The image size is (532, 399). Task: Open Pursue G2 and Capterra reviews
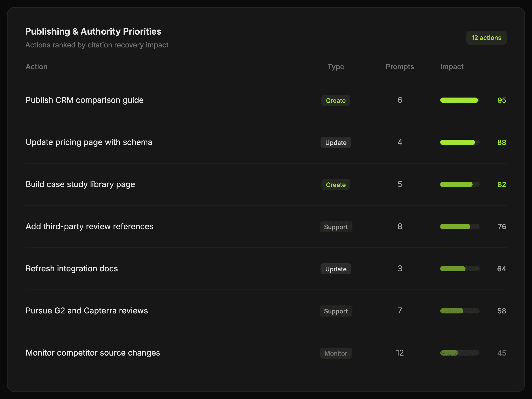pyautogui.click(x=87, y=311)
